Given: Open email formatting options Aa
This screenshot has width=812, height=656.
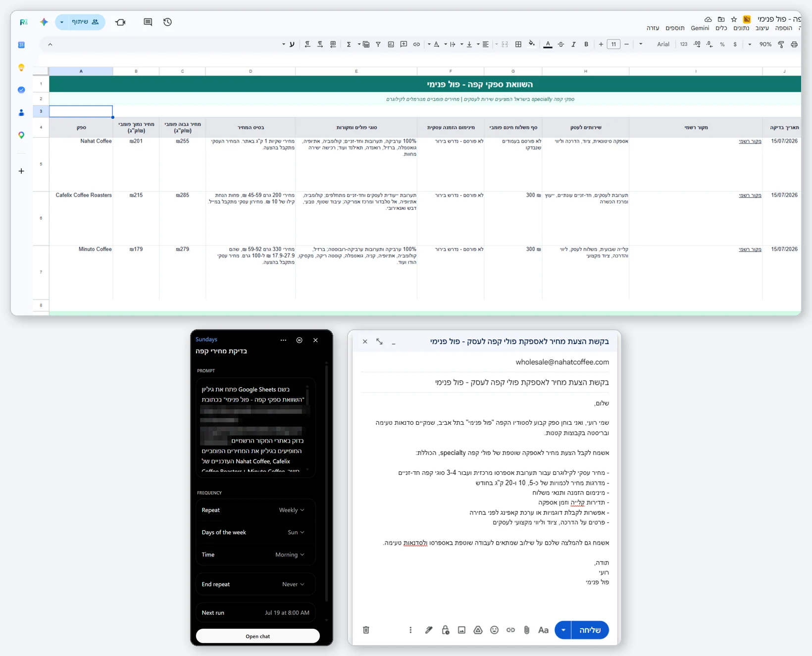Looking at the screenshot, I should 543,630.
